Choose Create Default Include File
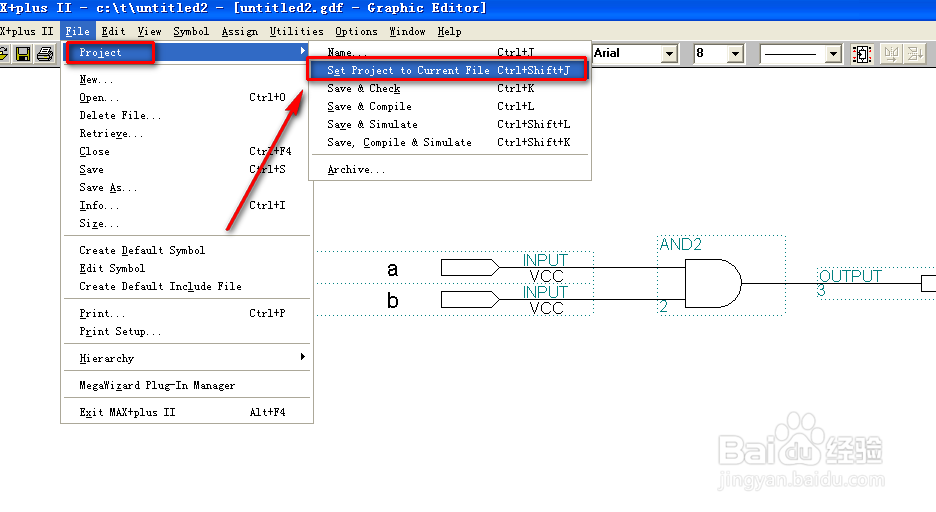This screenshot has height=512, width=936. [x=187, y=286]
